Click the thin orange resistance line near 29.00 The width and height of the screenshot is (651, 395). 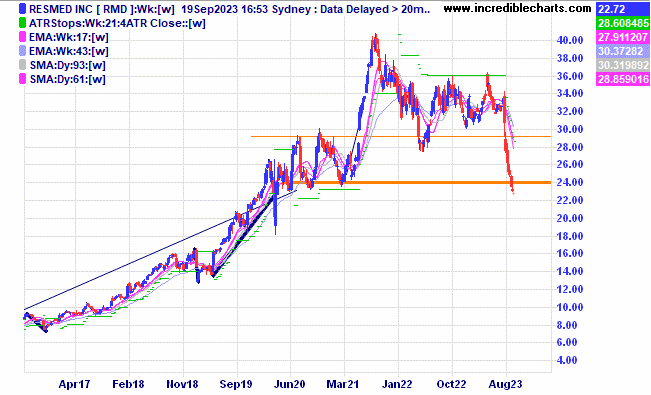[x=401, y=136]
